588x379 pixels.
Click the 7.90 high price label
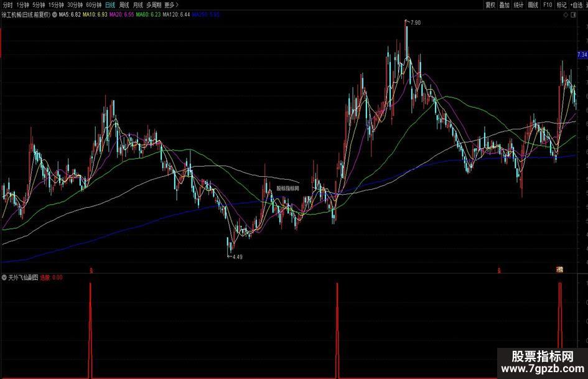pyautogui.click(x=416, y=22)
